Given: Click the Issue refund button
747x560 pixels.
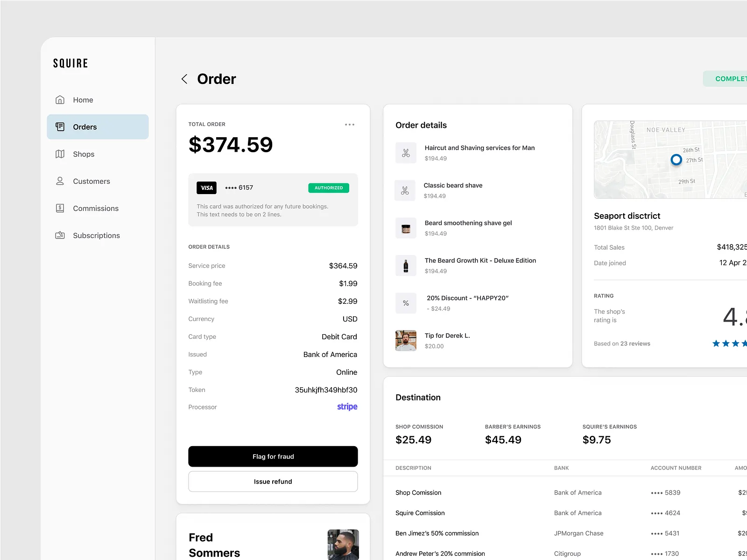Looking at the screenshot, I should pos(273,482).
